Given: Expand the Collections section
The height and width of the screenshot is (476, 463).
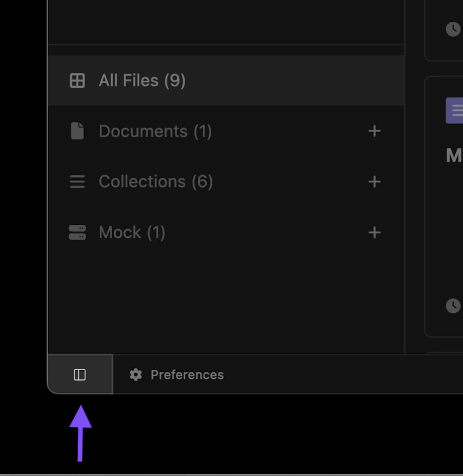Looking at the screenshot, I should (156, 181).
